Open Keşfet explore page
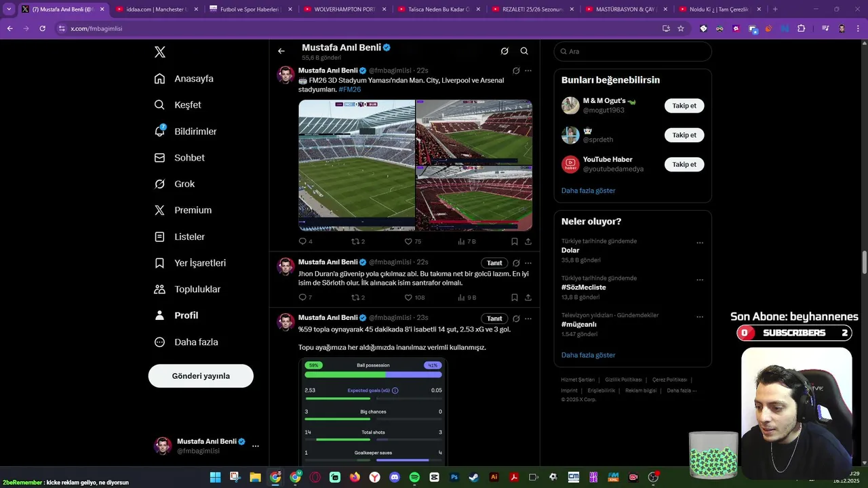Viewport: 868px width, 488px height. point(178,105)
